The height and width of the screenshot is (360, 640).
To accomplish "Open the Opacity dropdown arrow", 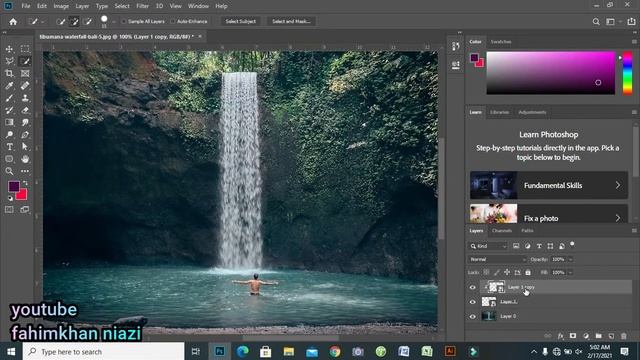I will point(570,259).
